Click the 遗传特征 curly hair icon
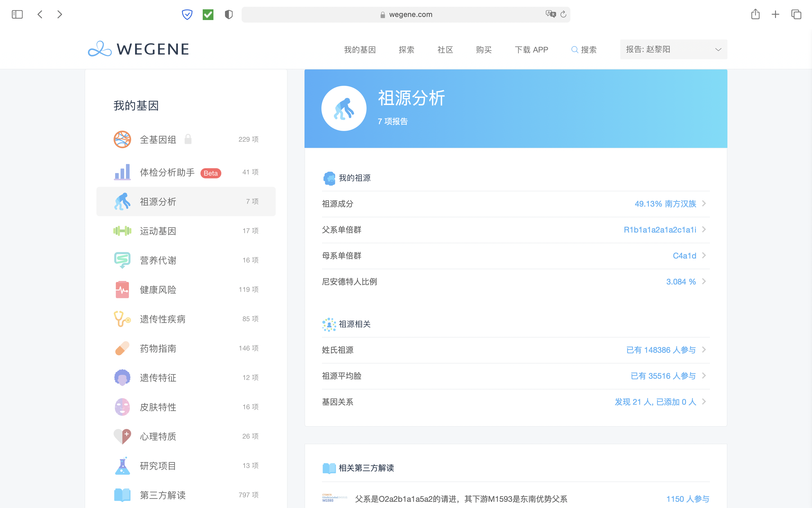812x508 pixels. coord(122,378)
